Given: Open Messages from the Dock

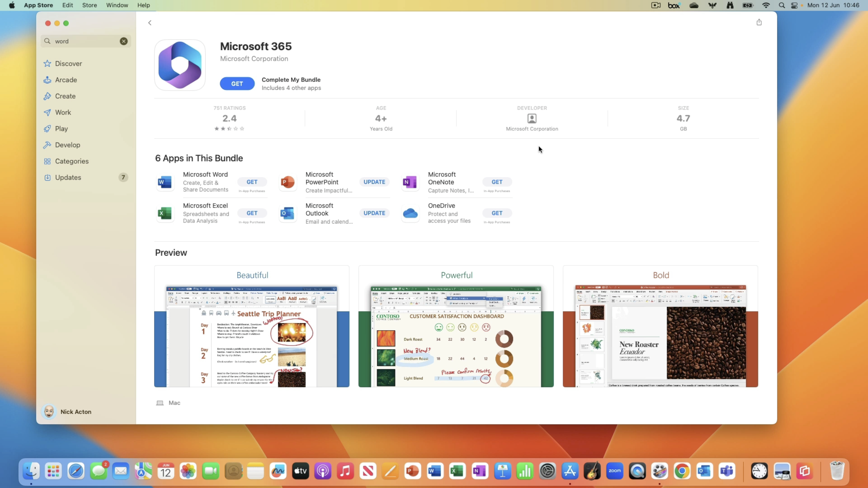Looking at the screenshot, I should point(98,471).
